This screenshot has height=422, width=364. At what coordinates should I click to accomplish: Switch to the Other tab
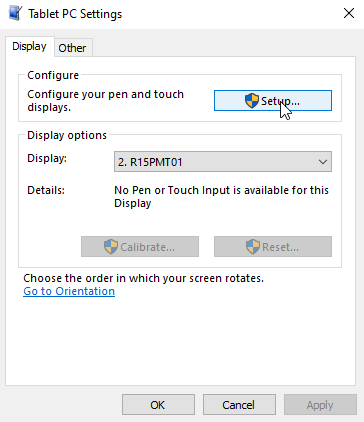[72, 48]
